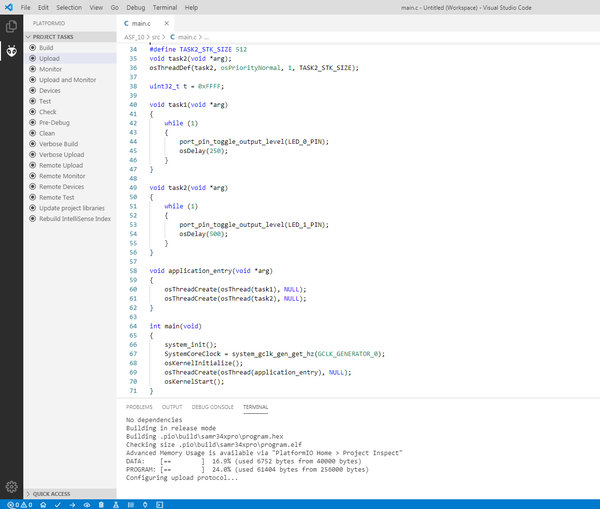Viewport: 600px width, 509px height.
Task: Run the Remote Test task
Action: [70, 197]
